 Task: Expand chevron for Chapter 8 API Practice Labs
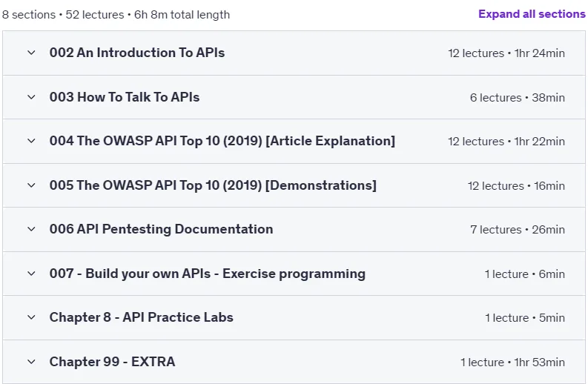tap(31, 317)
